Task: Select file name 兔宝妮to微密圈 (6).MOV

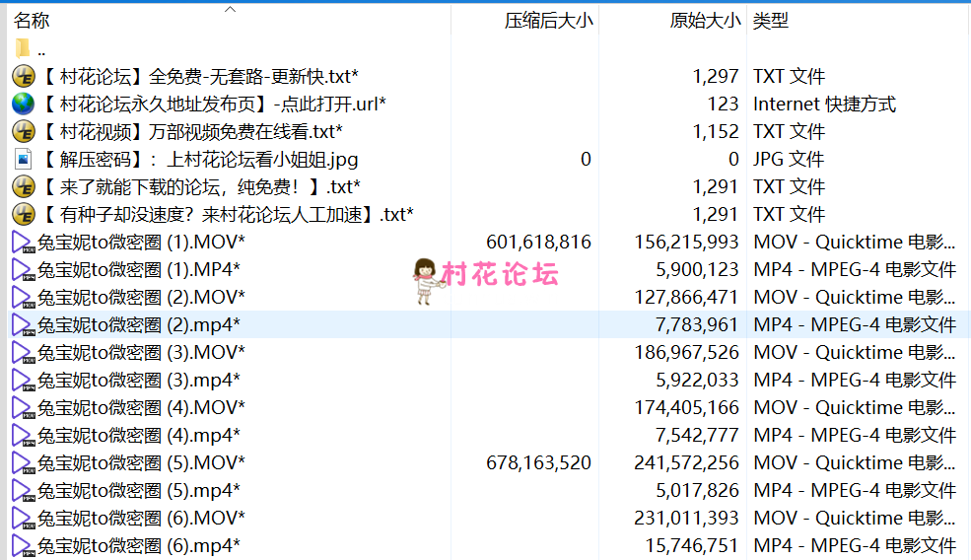Action: [141, 518]
